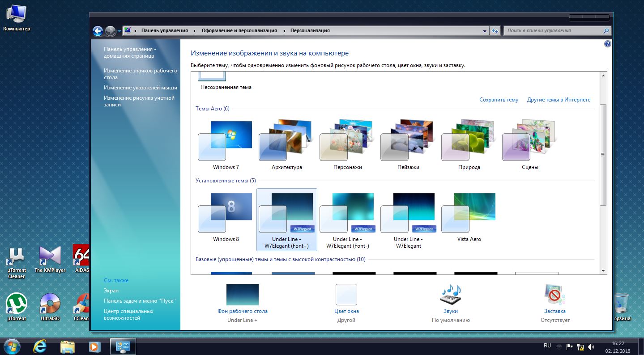Open the Windows Start button

(x=11, y=346)
